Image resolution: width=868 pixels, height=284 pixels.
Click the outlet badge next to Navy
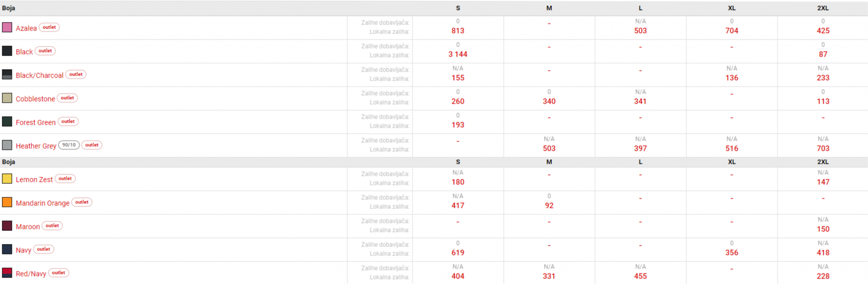click(x=44, y=249)
